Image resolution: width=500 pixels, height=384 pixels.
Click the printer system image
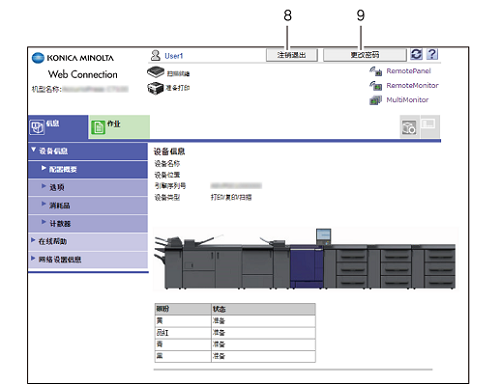click(x=305, y=259)
